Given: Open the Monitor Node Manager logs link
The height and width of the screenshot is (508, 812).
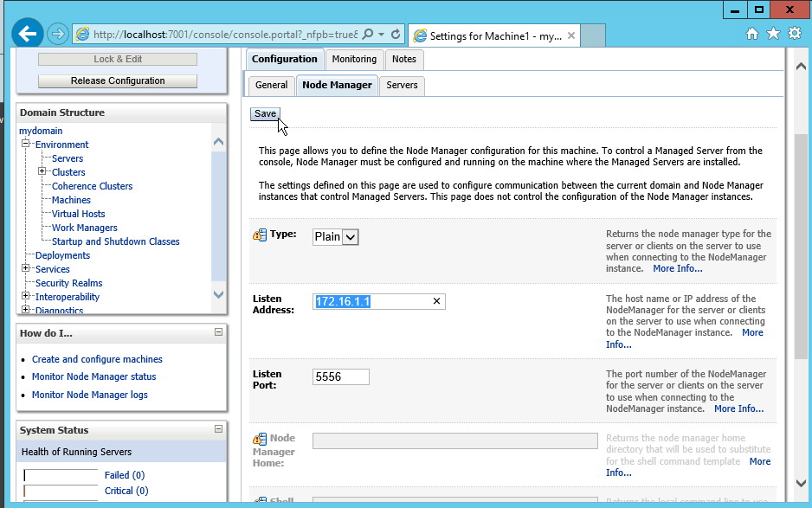Looking at the screenshot, I should click(x=89, y=395).
